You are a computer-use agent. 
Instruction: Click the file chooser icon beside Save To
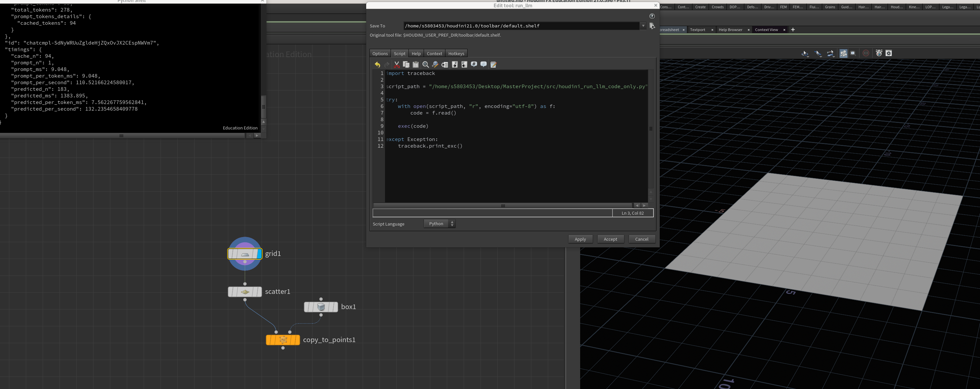pyautogui.click(x=652, y=26)
